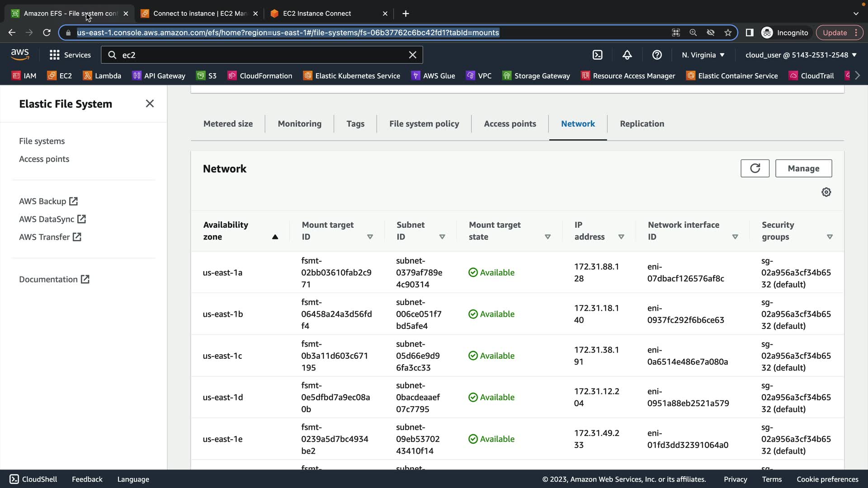This screenshot has width=868, height=488.
Task: Expand the N. Virginia region dropdown
Action: pos(703,55)
